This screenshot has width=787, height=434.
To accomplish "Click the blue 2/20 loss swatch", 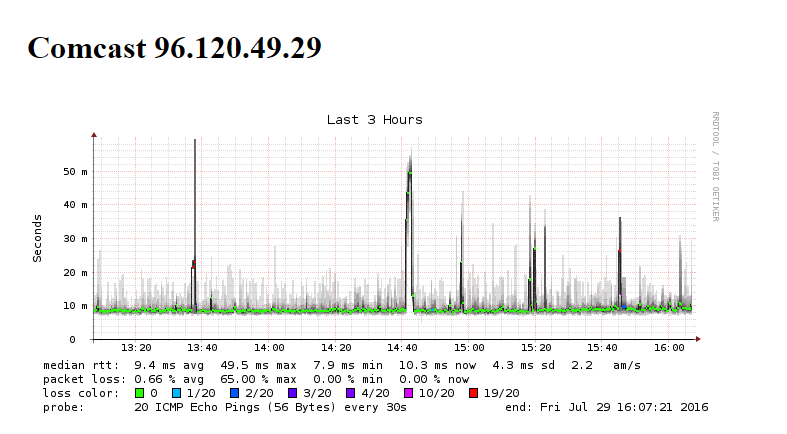I will pos(234,393).
